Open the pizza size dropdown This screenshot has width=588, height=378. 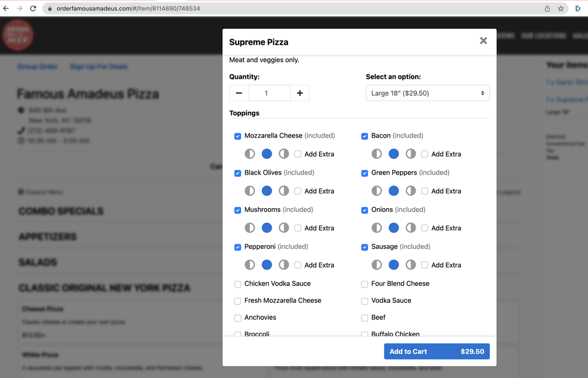(427, 93)
